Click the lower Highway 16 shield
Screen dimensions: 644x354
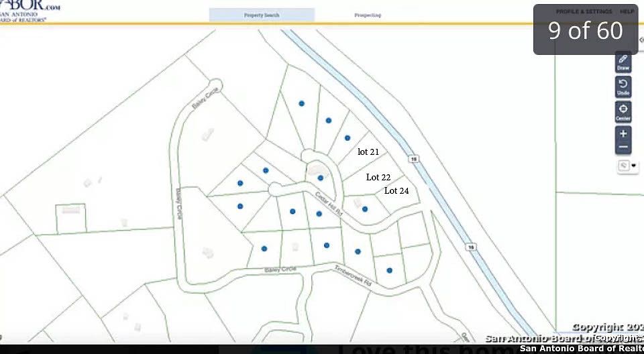472,247
